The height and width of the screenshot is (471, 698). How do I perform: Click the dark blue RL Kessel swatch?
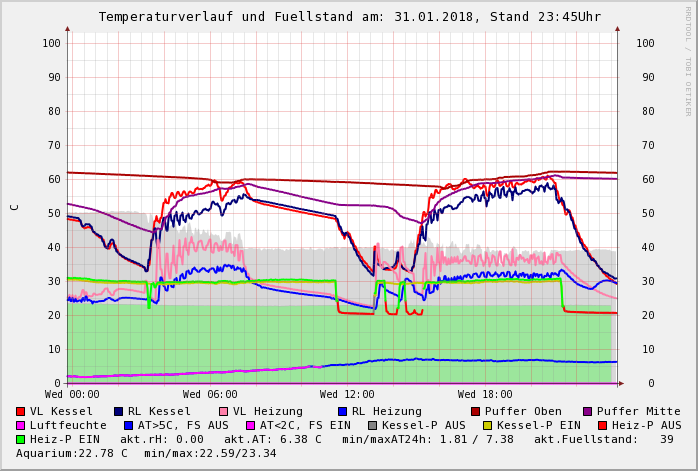tap(118, 411)
